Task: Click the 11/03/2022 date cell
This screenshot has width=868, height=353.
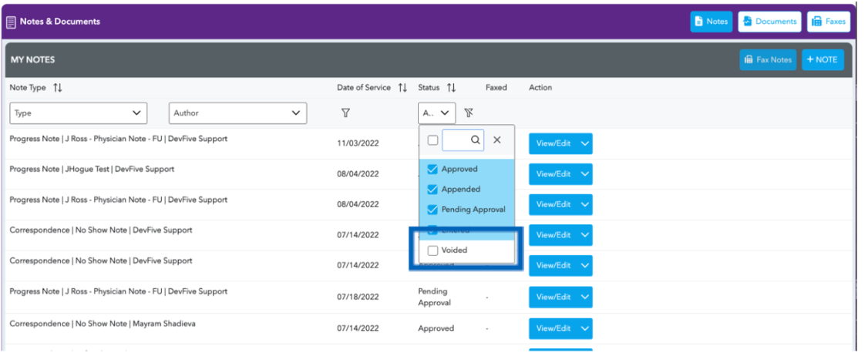Action: click(358, 143)
